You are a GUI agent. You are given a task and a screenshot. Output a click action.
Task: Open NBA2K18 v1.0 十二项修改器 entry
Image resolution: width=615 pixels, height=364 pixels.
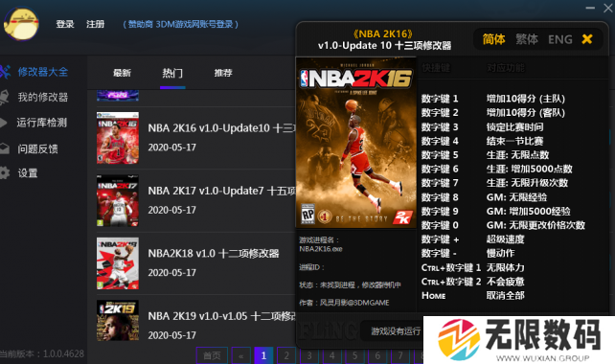(214, 254)
